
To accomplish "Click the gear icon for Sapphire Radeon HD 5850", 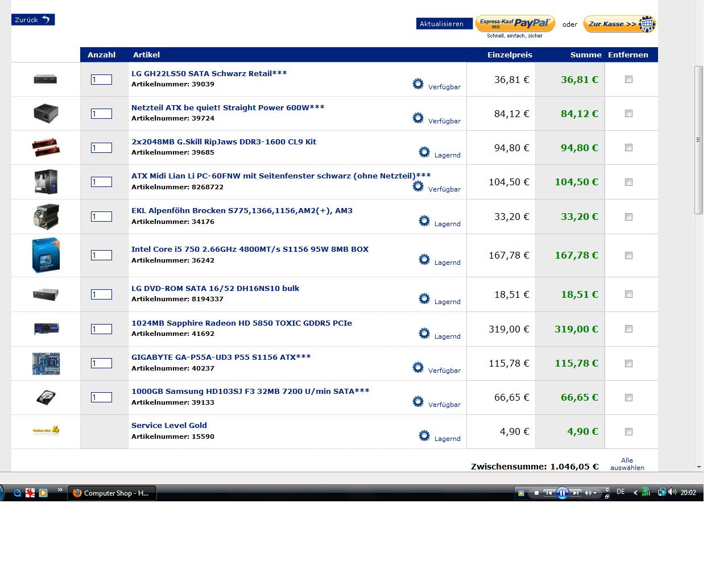I will click(x=424, y=333).
